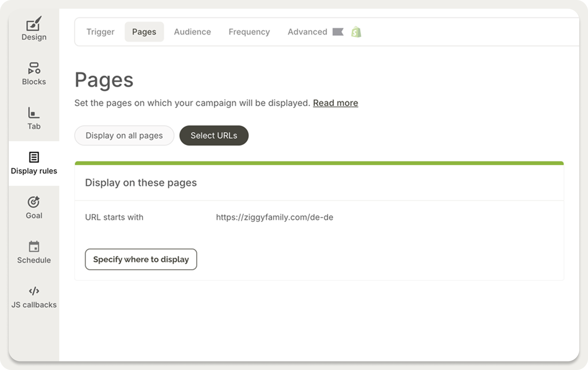The width and height of the screenshot is (588, 370).
Task: Click the ziggyfamily.com/de-de URL value
Action: pos(274,217)
